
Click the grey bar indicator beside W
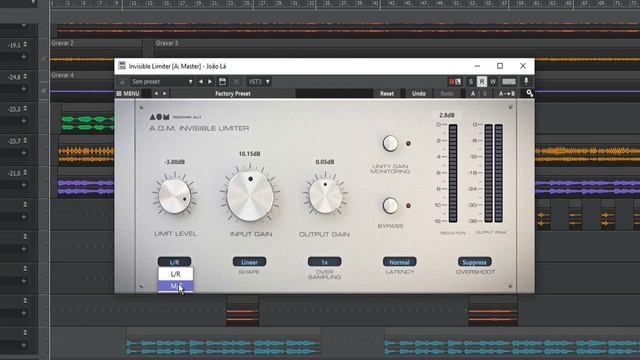509,82
